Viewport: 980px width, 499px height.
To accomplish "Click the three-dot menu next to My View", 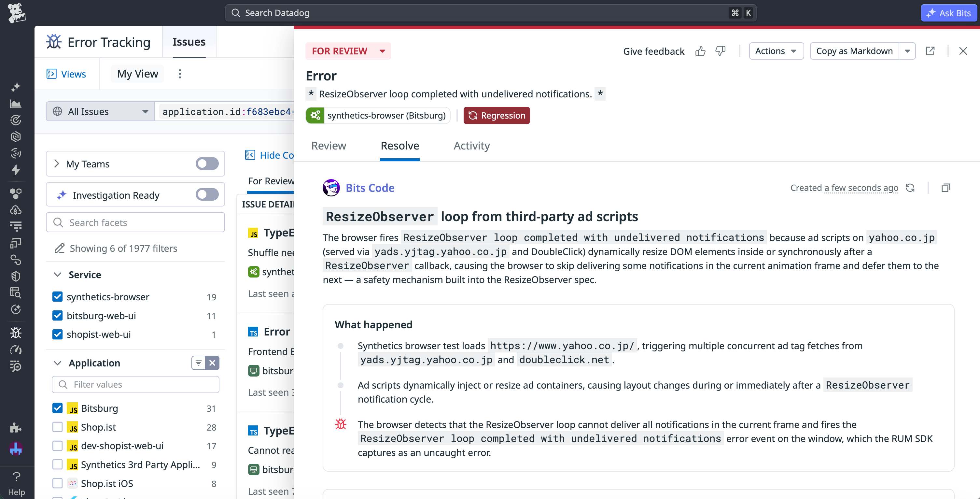I will click(180, 74).
